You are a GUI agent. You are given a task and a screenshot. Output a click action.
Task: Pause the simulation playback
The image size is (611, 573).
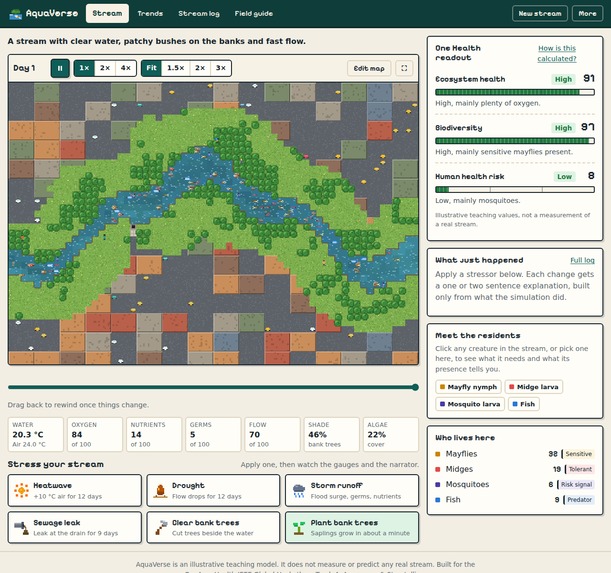click(x=60, y=68)
